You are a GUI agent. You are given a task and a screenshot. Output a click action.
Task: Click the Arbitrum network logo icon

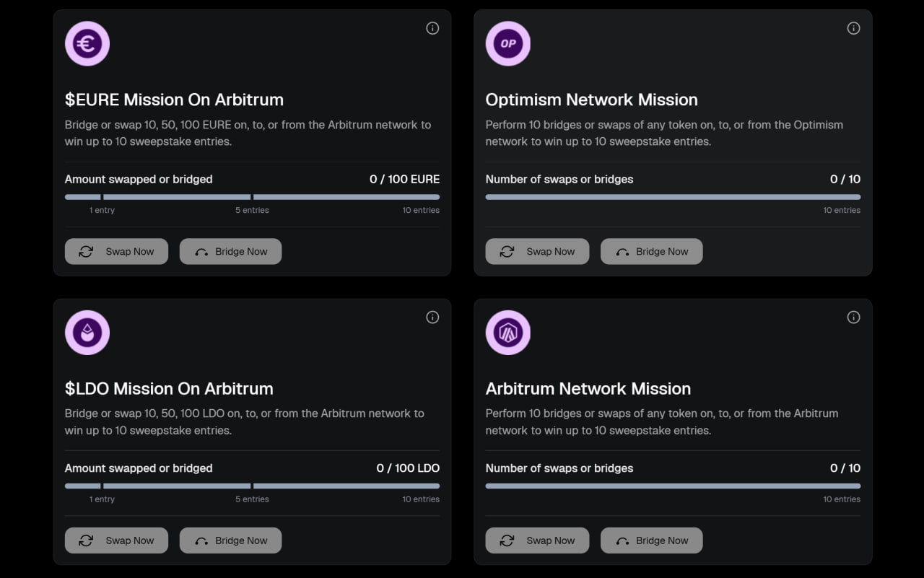coord(508,333)
